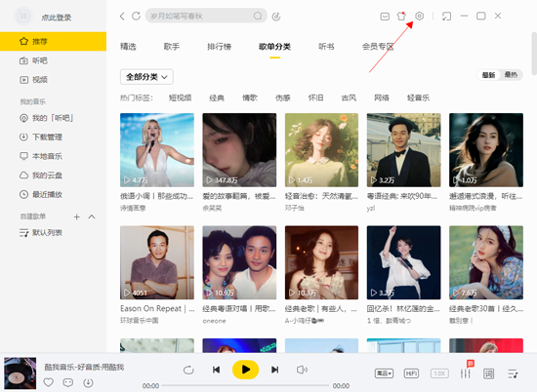Image resolution: width=537 pixels, height=392 pixels.
Task: Open the settings gear icon
Action: [419, 16]
